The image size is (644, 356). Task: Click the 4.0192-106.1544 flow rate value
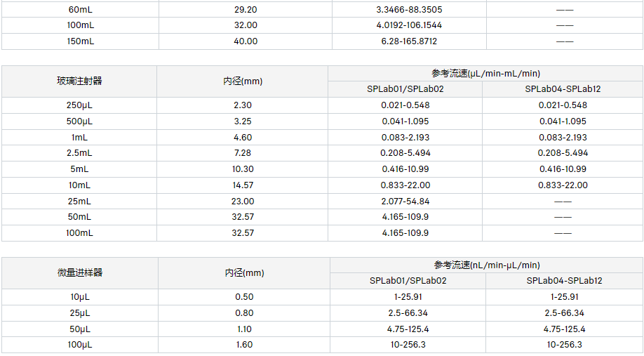coord(409,25)
